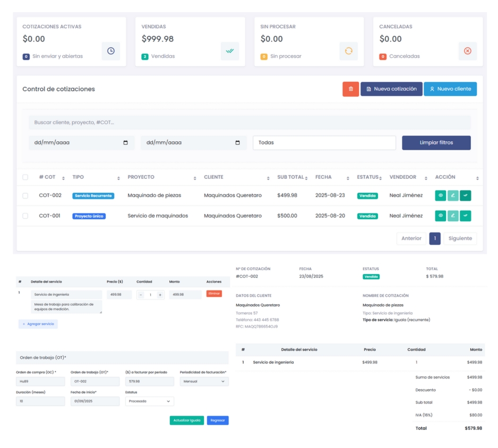Viewport: 498px width, 448px height.
Task: Open the Estatus Procesada dropdown
Action: 149,401
